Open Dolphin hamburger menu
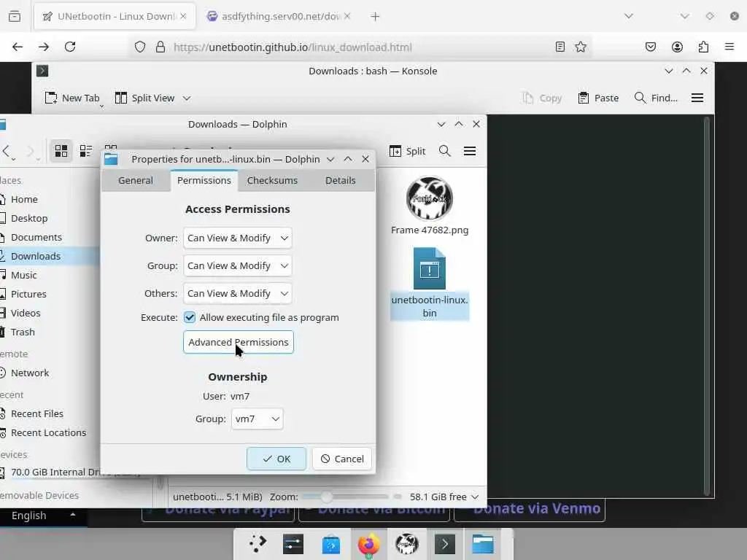The width and height of the screenshot is (747, 560). (x=470, y=151)
